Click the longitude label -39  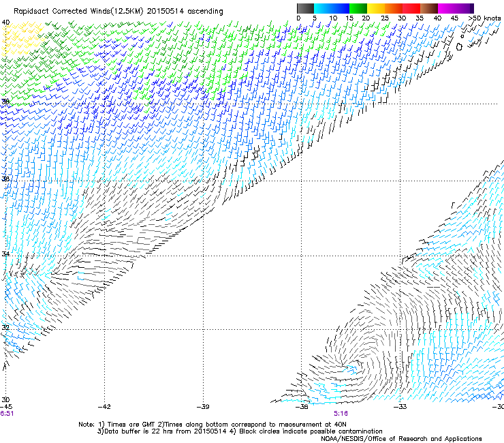(203, 407)
